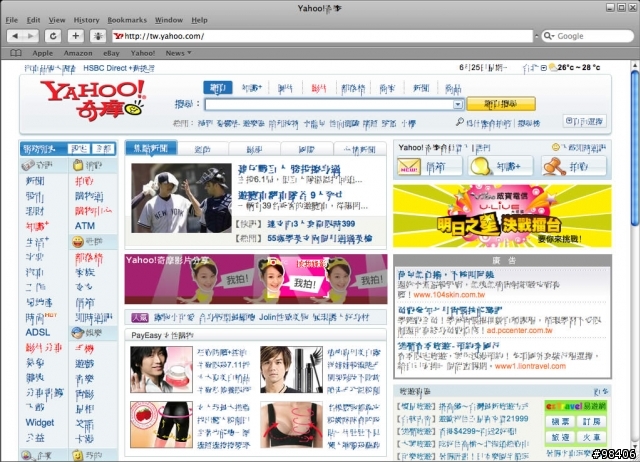Open the File menu
Image resolution: width=640 pixels, height=462 pixels.
click(12, 20)
